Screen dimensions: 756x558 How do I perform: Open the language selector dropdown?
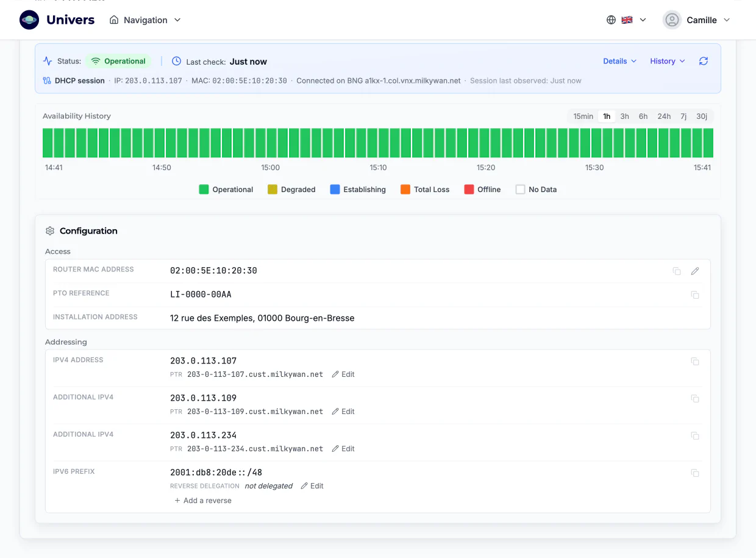click(x=626, y=20)
